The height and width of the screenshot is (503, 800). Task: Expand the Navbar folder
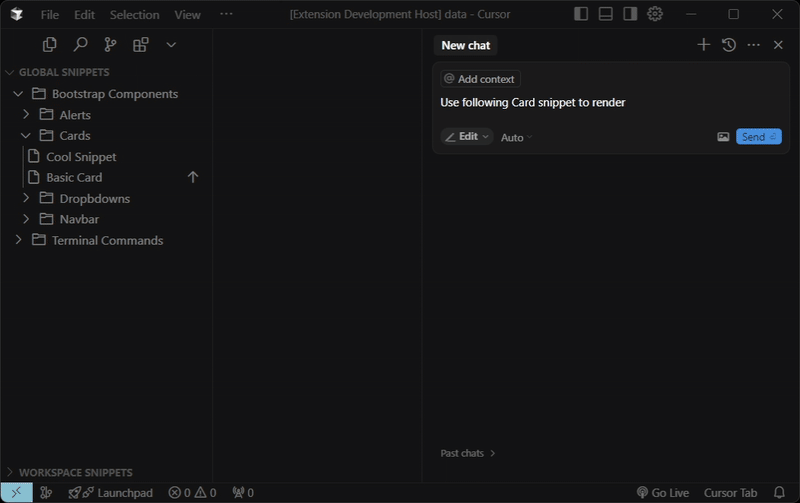26,219
